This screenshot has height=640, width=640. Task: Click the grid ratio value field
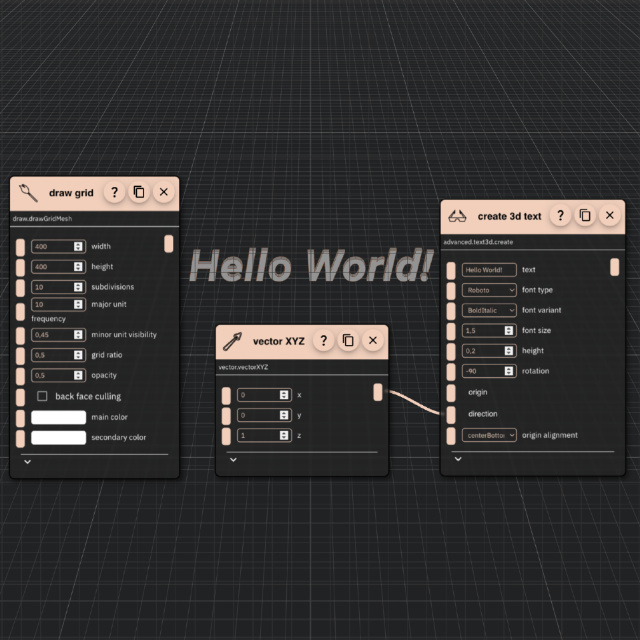coord(58,355)
